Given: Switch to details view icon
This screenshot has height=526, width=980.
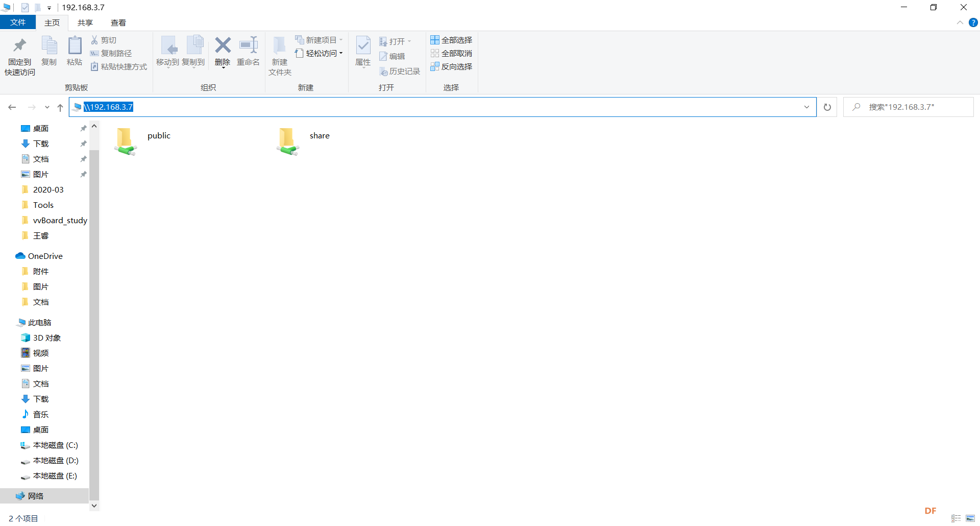Looking at the screenshot, I should pos(956,518).
